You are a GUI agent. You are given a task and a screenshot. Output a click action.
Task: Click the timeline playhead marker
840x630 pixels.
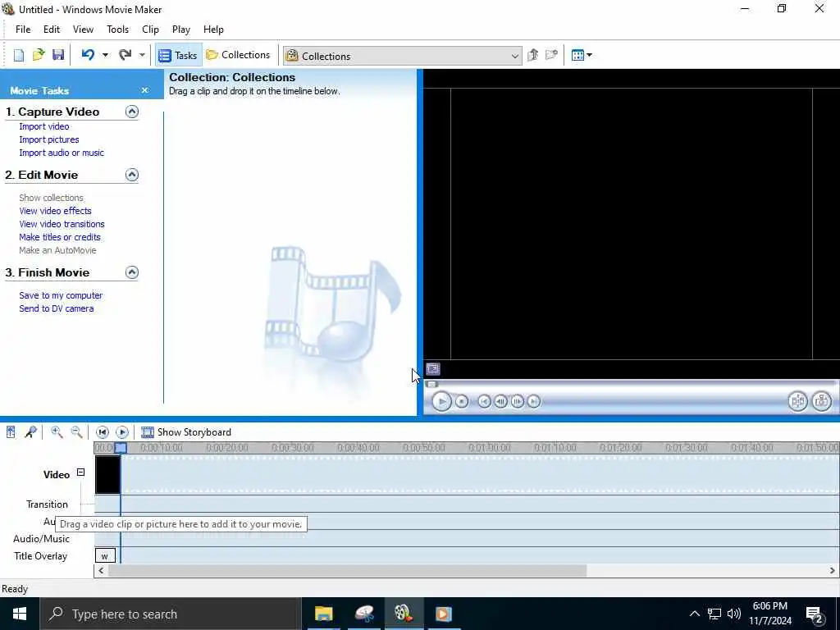tap(121, 448)
